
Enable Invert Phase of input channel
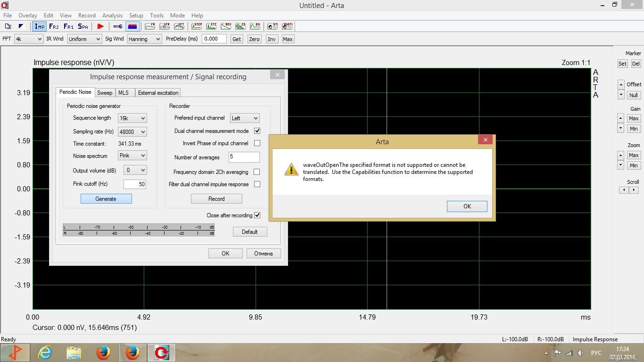coord(257,143)
